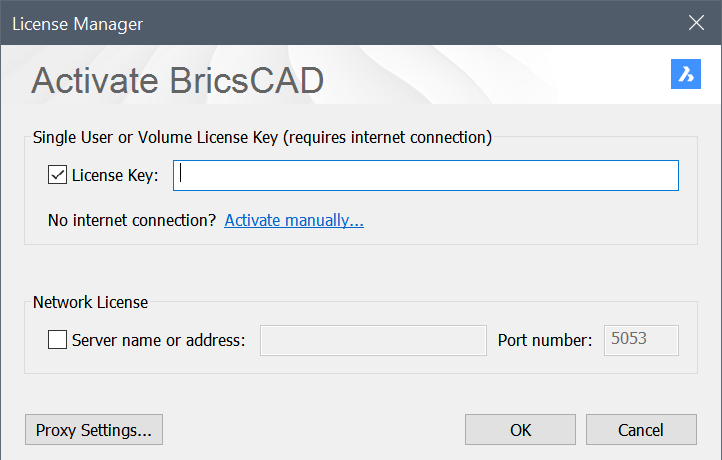The height and width of the screenshot is (460, 722).
Task: Uncheck the License Key checkbox
Action: (58, 176)
